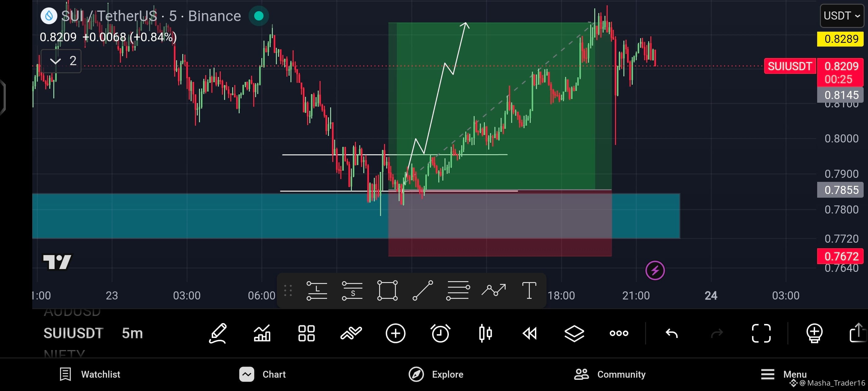
Task: Select the short position drawing tool
Action: pyautogui.click(x=352, y=290)
